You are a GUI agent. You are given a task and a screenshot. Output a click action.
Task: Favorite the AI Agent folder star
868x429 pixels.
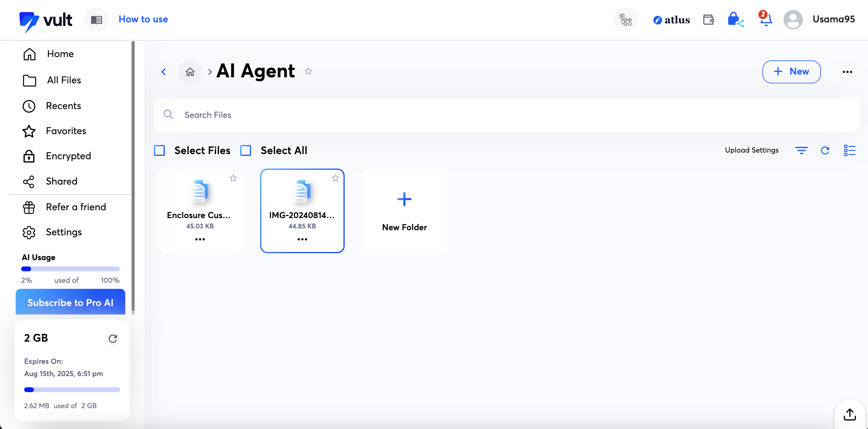click(x=308, y=72)
